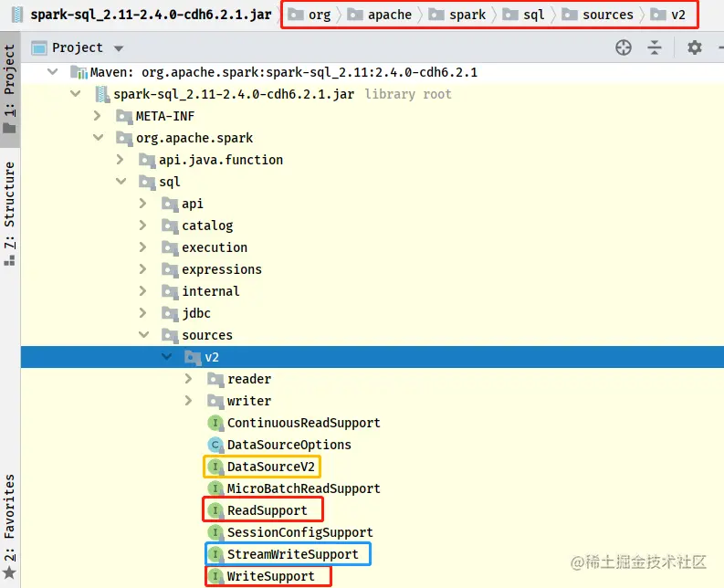724x588 pixels.
Task: Click the apache breadcrumb folder
Action: [380, 15]
